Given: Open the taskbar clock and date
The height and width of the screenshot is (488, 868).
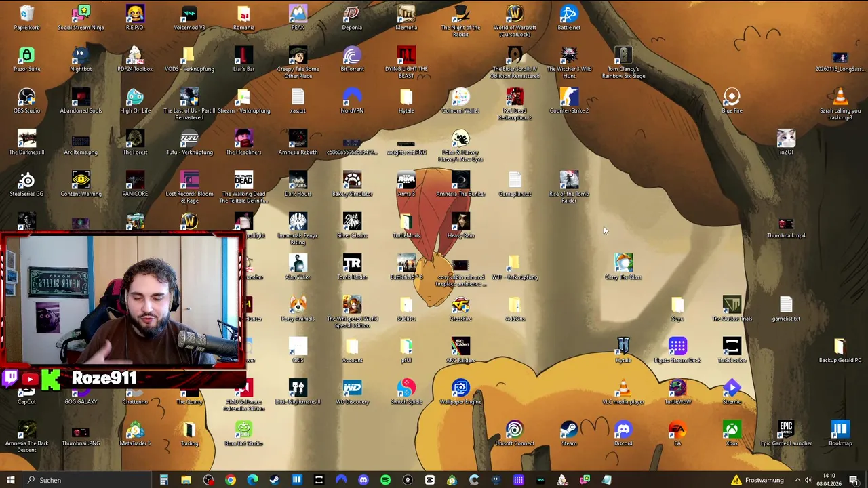Looking at the screenshot, I should pos(829,480).
